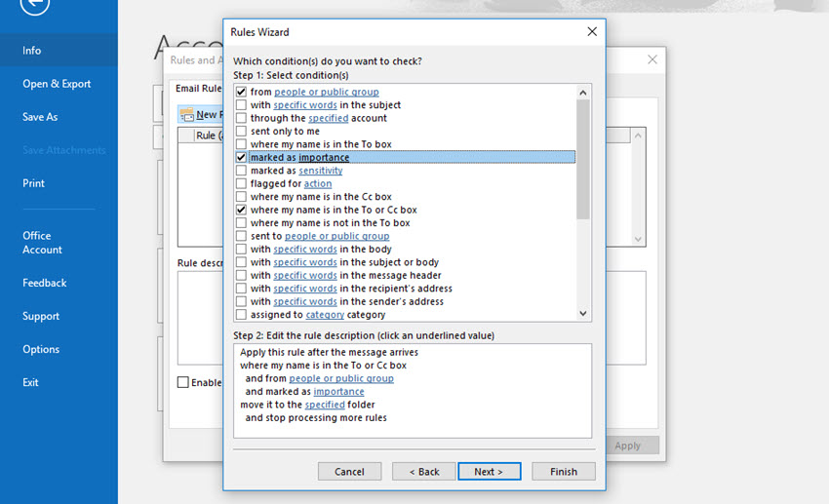Click the Next > button
The width and height of the screenshot is (829, 504).
489,472
